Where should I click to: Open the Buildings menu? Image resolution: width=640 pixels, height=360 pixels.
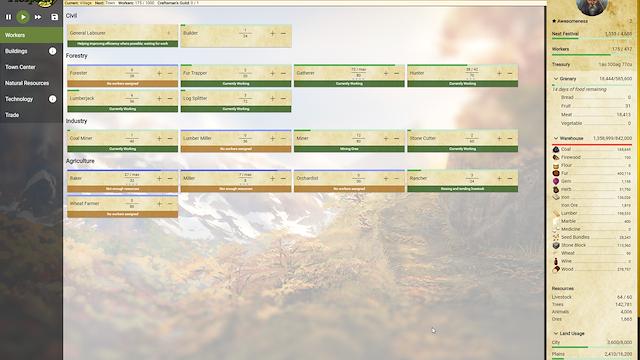[31, 51]
